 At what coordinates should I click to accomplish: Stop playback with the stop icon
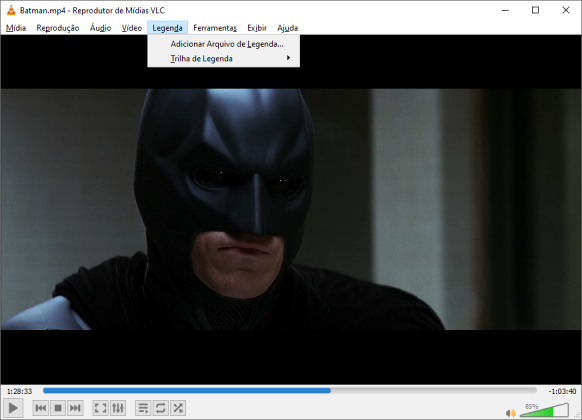[58, 408]
